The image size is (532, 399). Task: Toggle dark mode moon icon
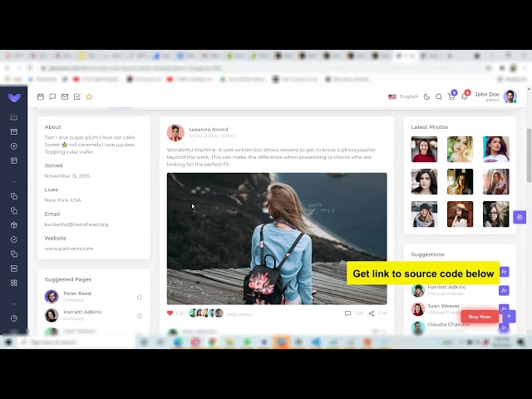[426, 96]
